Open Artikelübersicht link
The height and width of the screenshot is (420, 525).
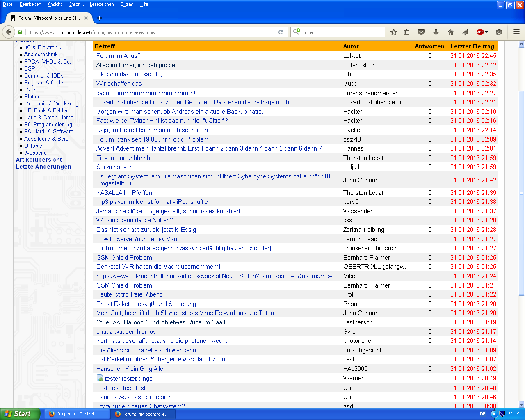39,160
